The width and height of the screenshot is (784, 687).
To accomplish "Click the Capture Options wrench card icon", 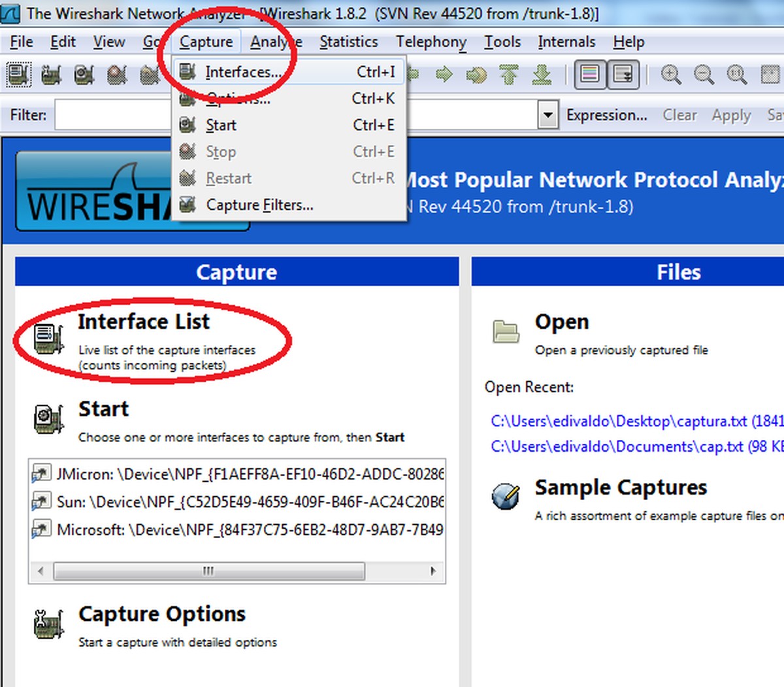I will click(x=49, y=624).
